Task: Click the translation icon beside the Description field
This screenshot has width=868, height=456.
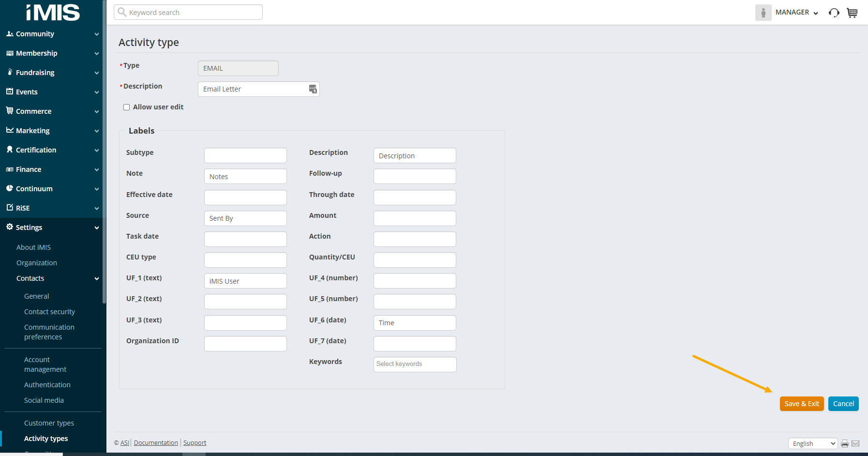Action: 313,89
